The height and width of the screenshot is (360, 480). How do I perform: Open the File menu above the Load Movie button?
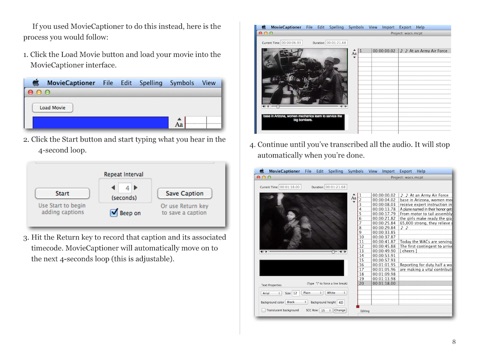coord(108,83)
